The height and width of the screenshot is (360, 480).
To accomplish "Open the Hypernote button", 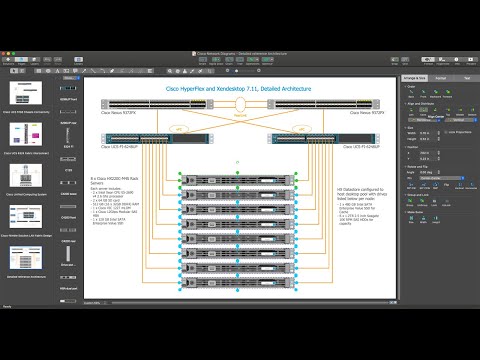I will coord(443,60).
